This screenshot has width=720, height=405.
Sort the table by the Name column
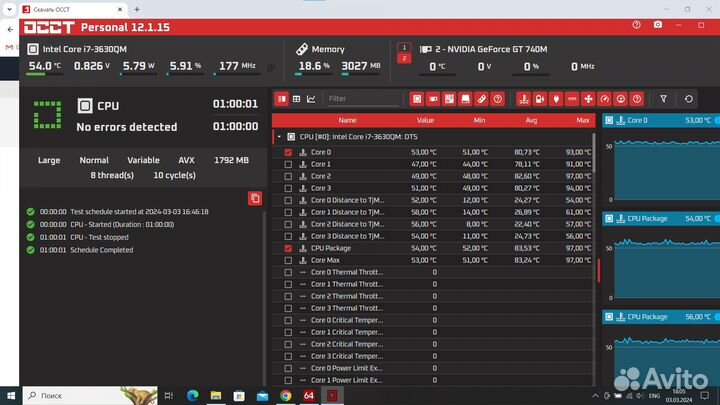tap(347, 120)
